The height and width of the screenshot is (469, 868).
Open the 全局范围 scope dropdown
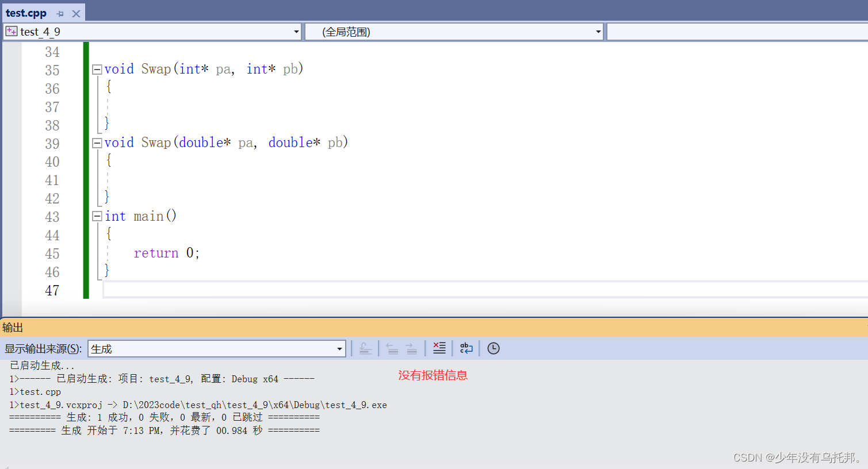(x=598, y=32)
